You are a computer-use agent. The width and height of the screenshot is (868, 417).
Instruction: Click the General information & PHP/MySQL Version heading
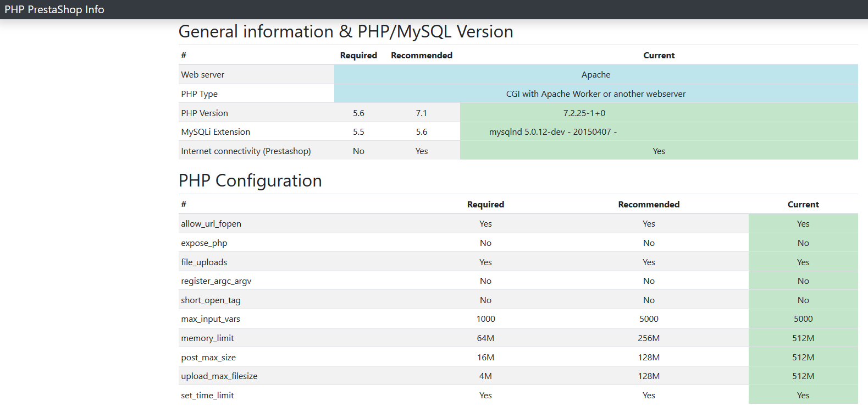[346, 32]
